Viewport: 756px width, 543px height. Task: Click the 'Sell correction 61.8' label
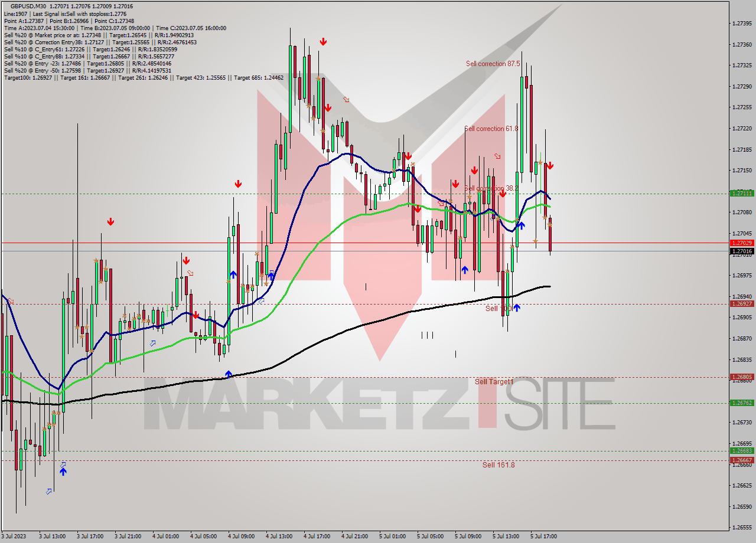[x=491, y=129]
